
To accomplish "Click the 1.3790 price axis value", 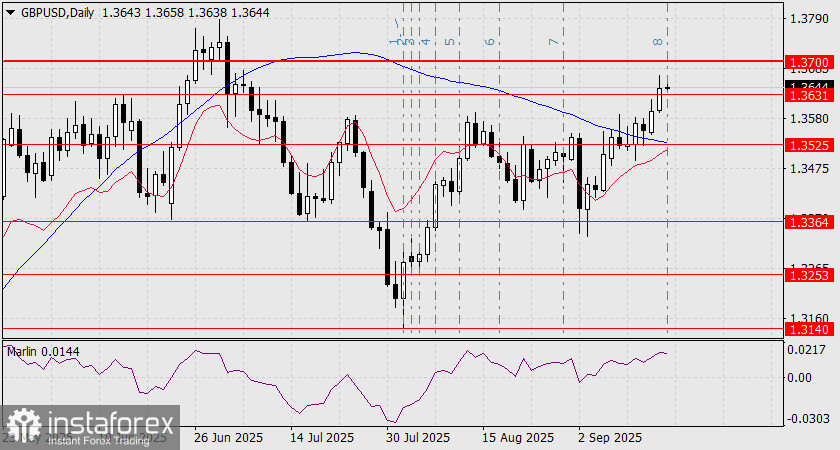I will (809, 19).
